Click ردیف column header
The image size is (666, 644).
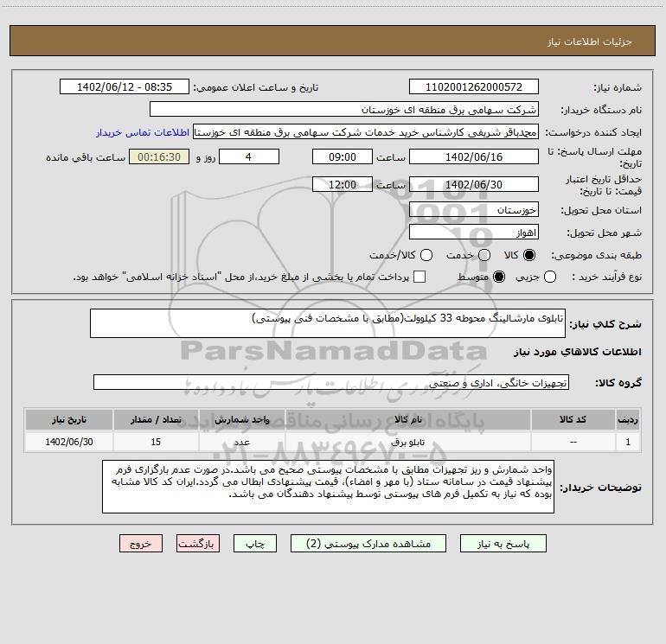pyautogui.click(x=628, y=419)
